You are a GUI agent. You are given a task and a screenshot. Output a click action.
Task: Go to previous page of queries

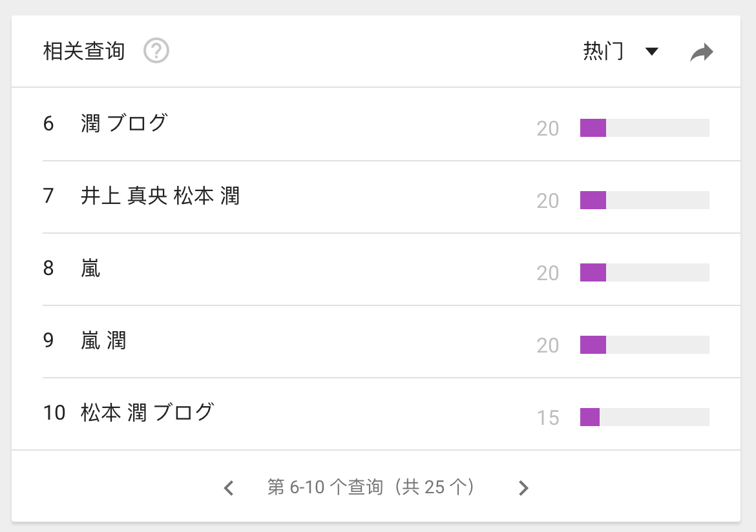click(229, 488)
